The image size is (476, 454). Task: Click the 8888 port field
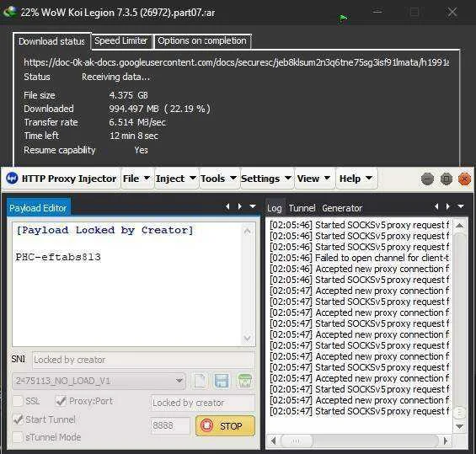point(170,425)
